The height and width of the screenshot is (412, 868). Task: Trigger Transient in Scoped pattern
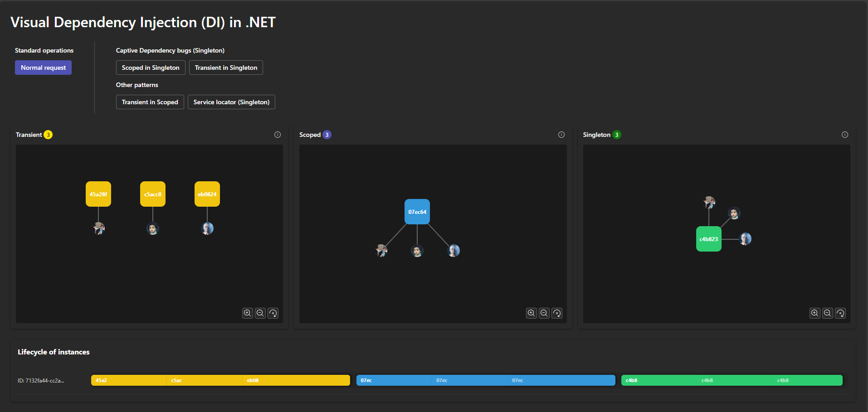click(150, 102)
